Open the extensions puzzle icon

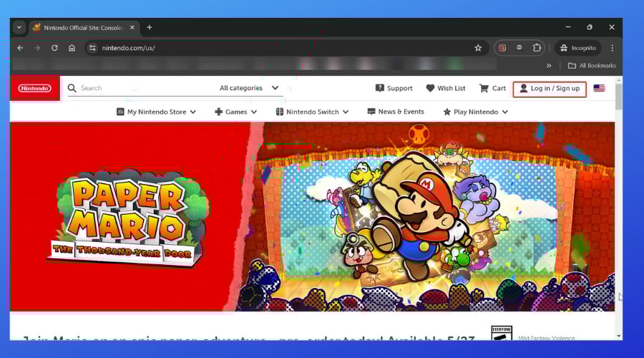[x=537, y=48]
